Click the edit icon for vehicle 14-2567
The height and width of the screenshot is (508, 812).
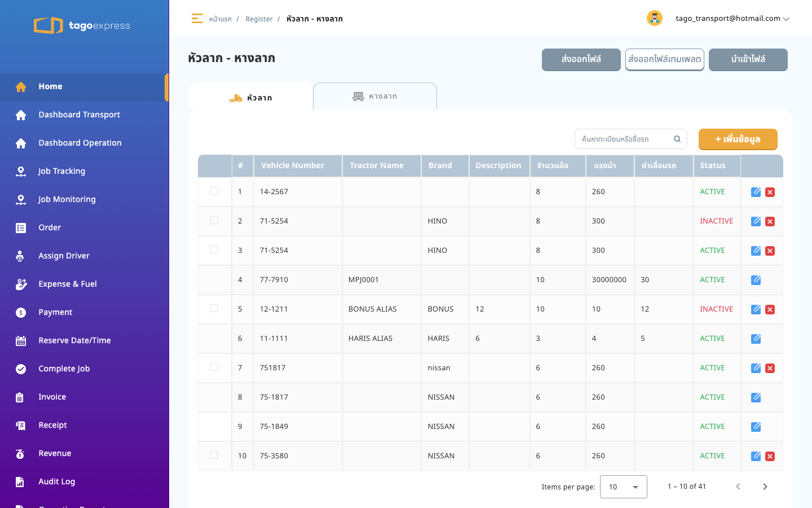coord(756,192)
